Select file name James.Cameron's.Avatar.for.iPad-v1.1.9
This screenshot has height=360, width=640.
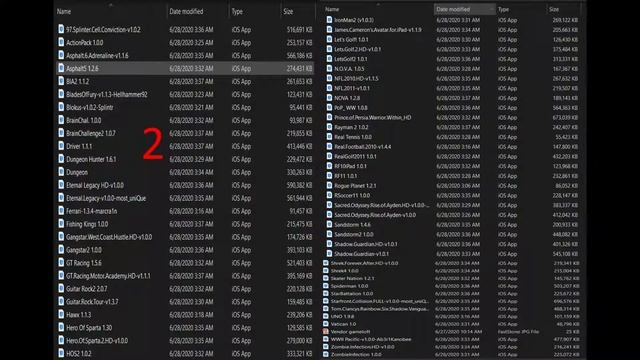[x=378, y=30]
